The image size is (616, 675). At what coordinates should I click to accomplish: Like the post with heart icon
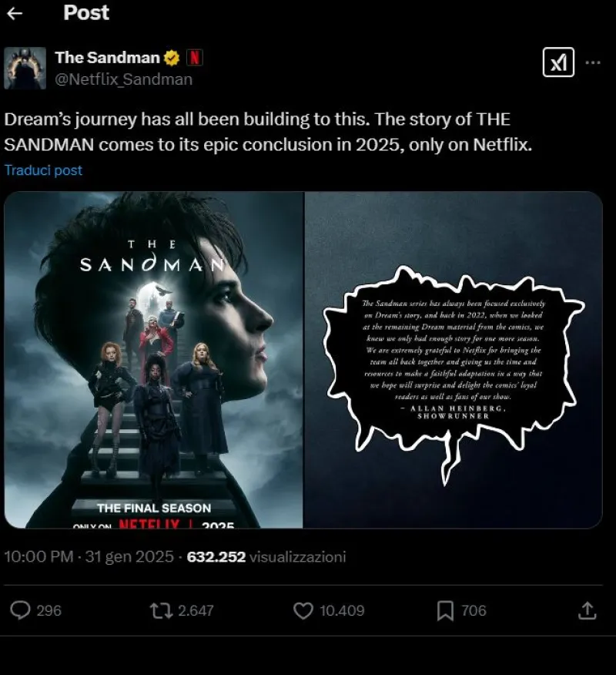pos(303,610)
